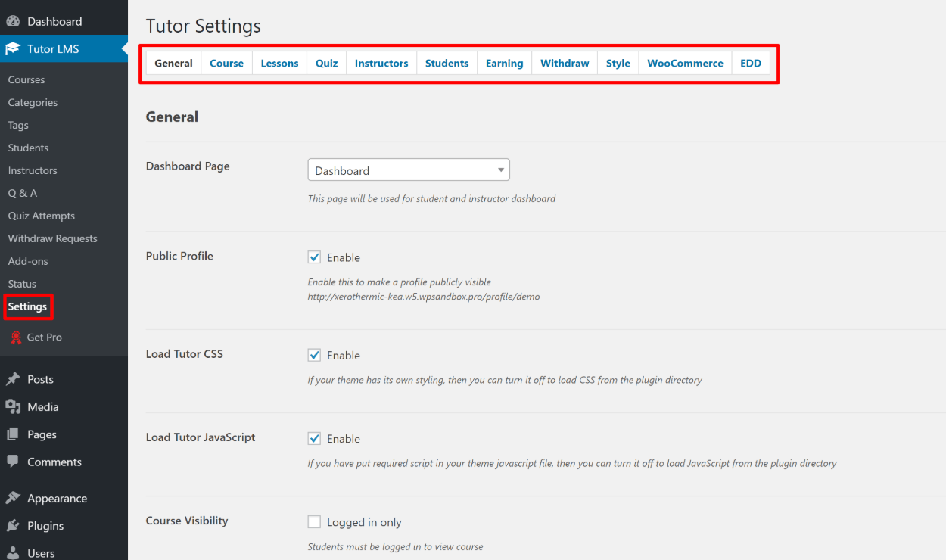Screen dimensions: 946x560
Task: Open Categories in the sidebar
Action: pos(33,102)
